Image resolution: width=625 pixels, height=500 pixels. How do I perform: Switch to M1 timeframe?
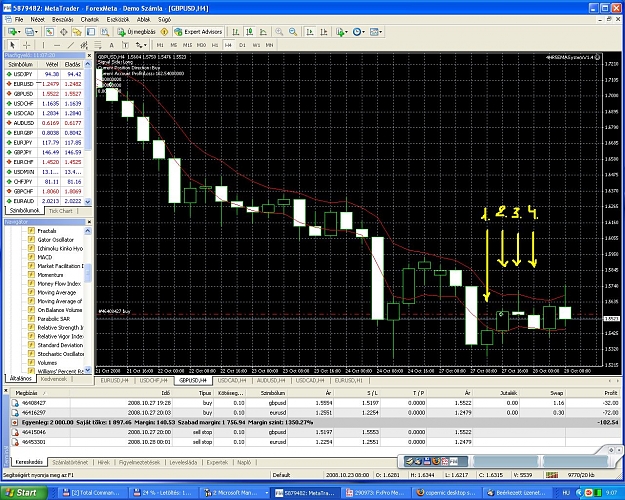pos(160,45)
